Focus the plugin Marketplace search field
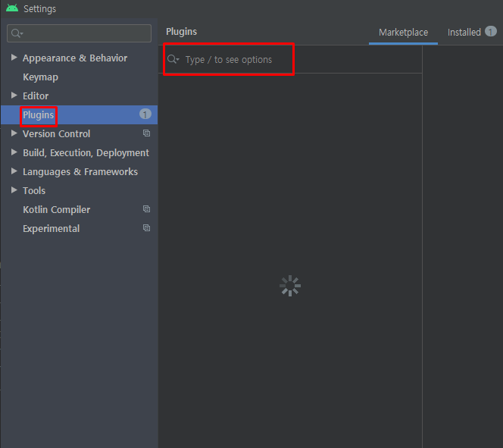 pyautogui.click(x=290, y=59)
